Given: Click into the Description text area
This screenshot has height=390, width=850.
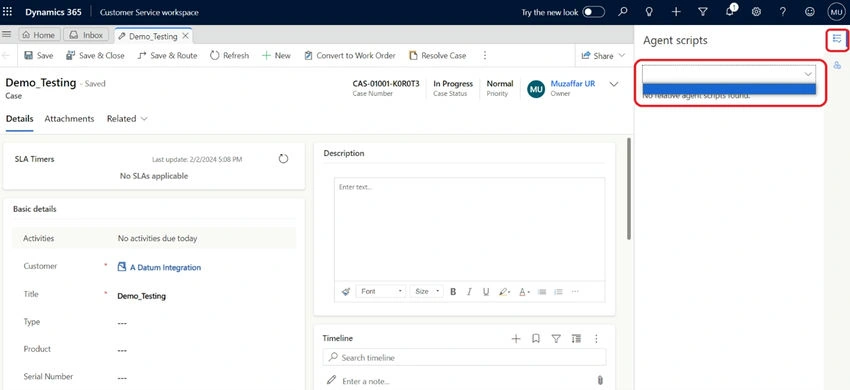Looking at the screenshot, I should (x=469, y=229).
